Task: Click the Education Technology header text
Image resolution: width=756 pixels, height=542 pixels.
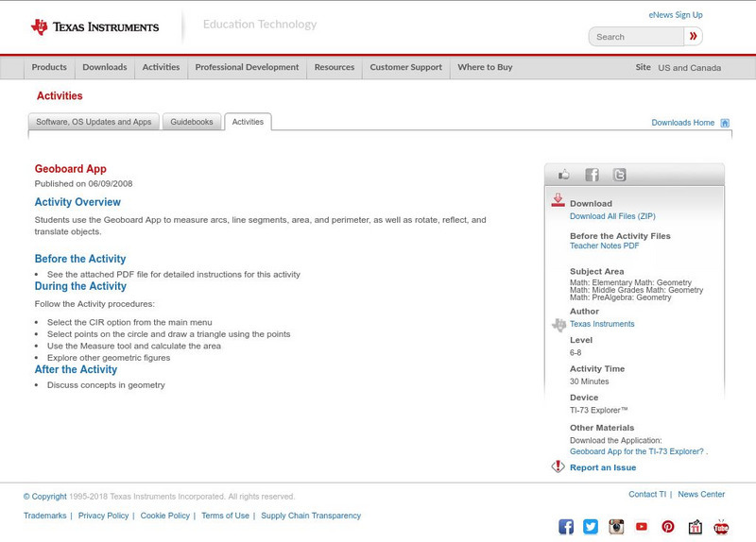Action: tap(260, 25)
